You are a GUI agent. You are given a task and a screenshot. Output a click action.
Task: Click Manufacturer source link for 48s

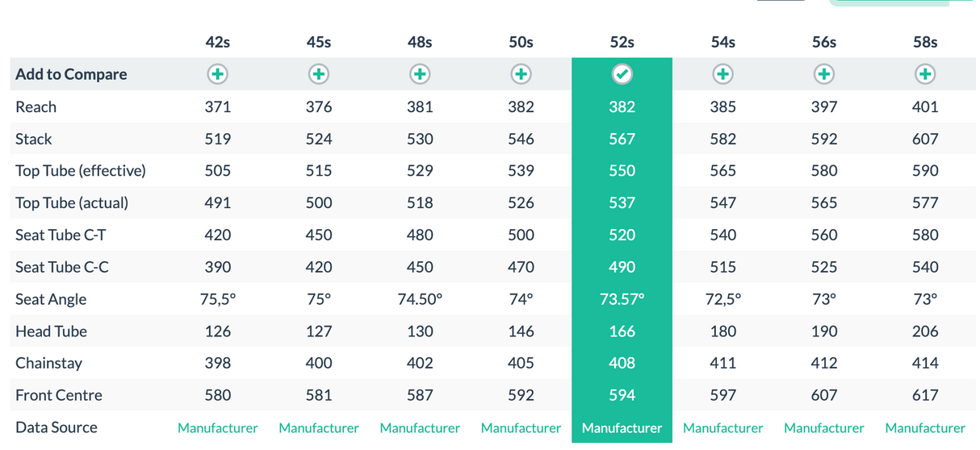coord(420,428)
